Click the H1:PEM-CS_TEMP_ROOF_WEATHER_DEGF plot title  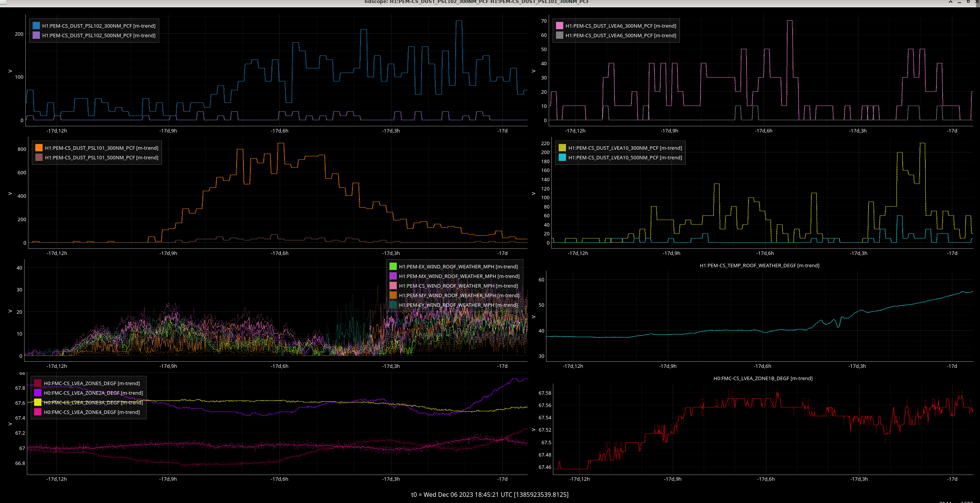pyautogui.click(x=759, y=265)
